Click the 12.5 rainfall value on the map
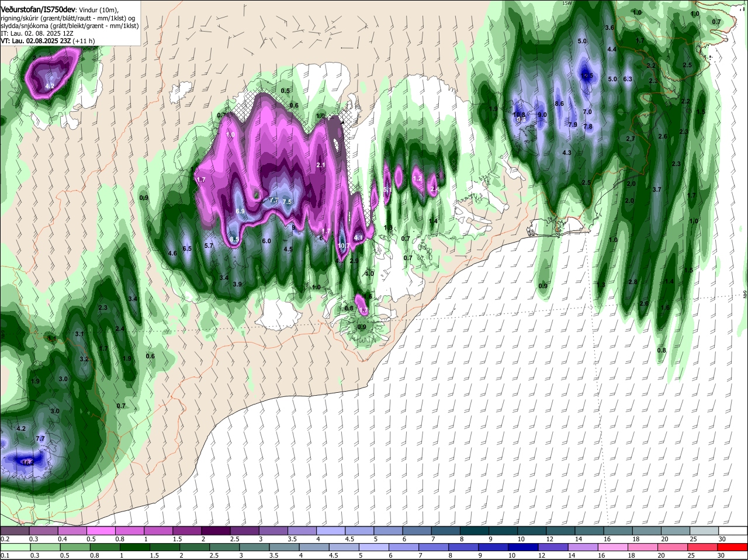Viewport: 748px width, 560px height. [x=587, y=76]
